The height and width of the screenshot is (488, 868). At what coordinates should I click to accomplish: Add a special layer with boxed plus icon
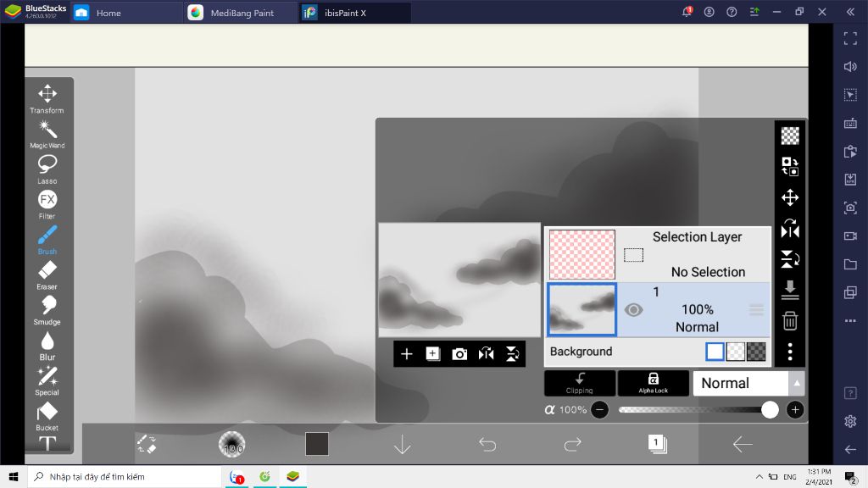pyautogui.click(x=433, y=354)
